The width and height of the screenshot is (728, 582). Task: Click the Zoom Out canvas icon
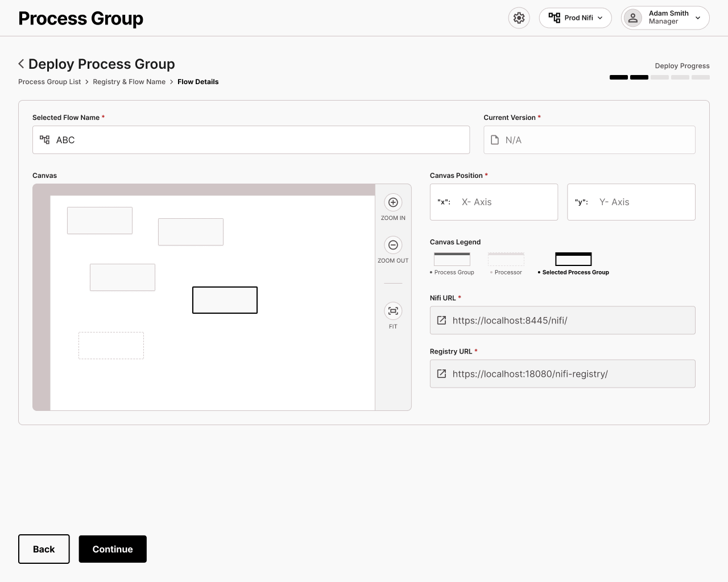point(393,245)
